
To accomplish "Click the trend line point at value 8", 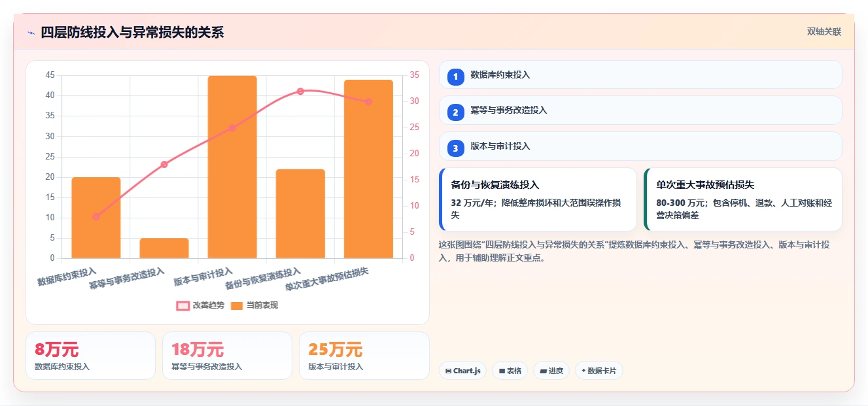I will (96, 216).
